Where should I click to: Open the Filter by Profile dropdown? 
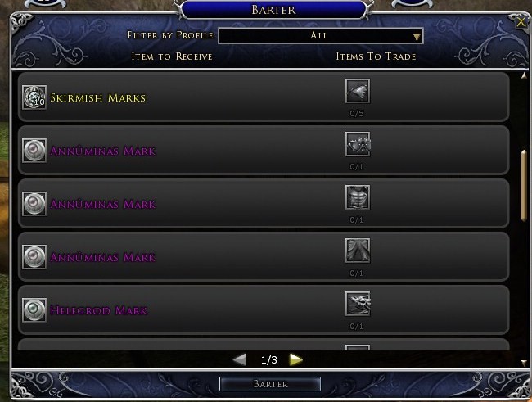point(321,36)
